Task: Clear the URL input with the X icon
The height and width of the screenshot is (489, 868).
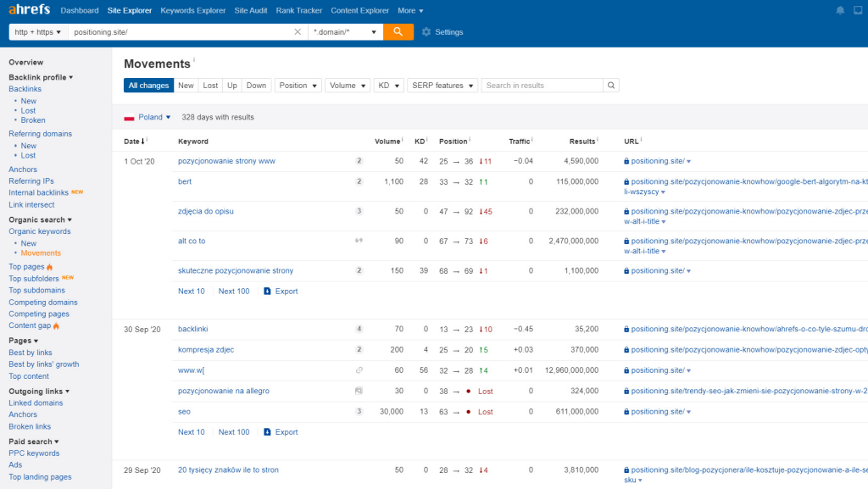Action: (298, 31)
